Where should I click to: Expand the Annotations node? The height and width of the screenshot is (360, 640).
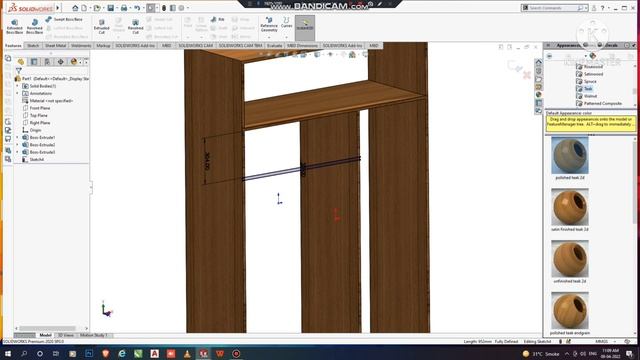17,93
